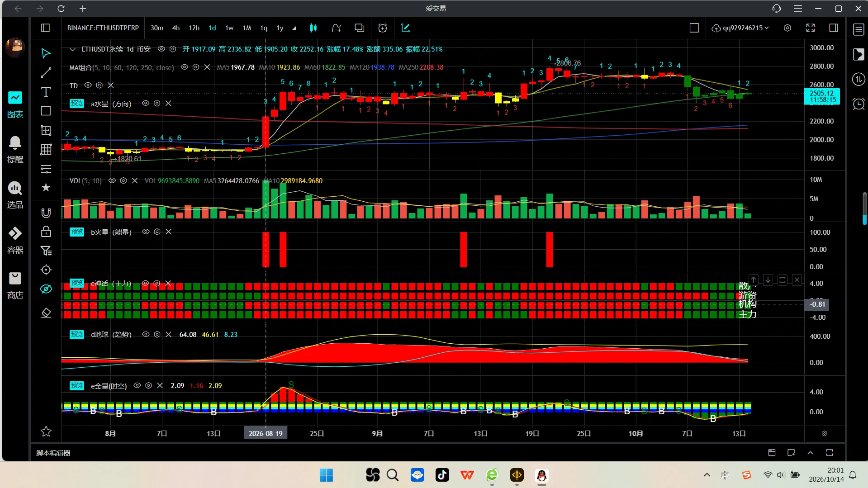Open the 选品 screener sidebar item
Screen dimensions: 868x488
tap(15, 195)
